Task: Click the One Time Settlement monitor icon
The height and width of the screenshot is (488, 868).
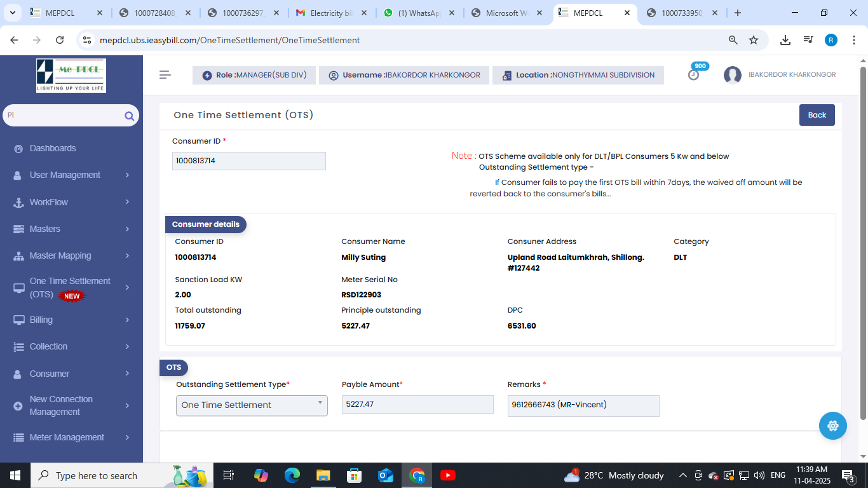Action: pos(18,288)
